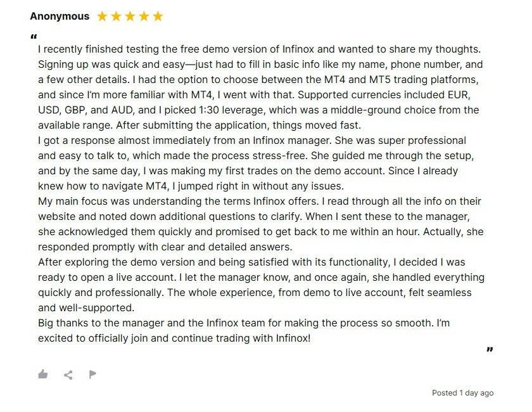Screen dimensions: 532x412
Task: Click the opening quotation mark icon
Action: pos(34,36)
